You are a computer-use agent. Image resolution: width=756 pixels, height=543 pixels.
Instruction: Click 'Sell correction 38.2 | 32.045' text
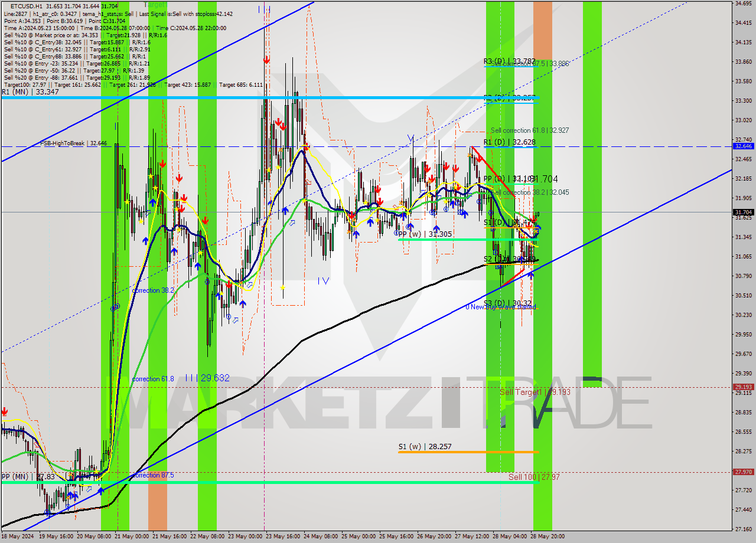[x=531, y=192]
